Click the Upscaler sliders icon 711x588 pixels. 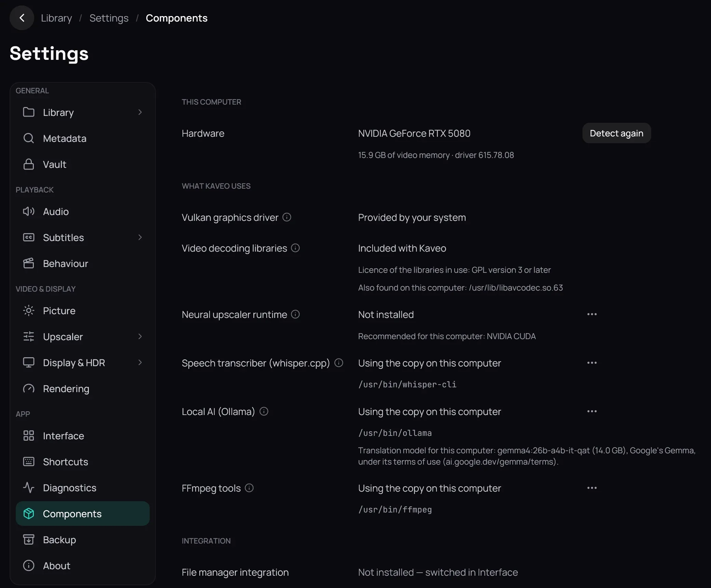[29, 336]
